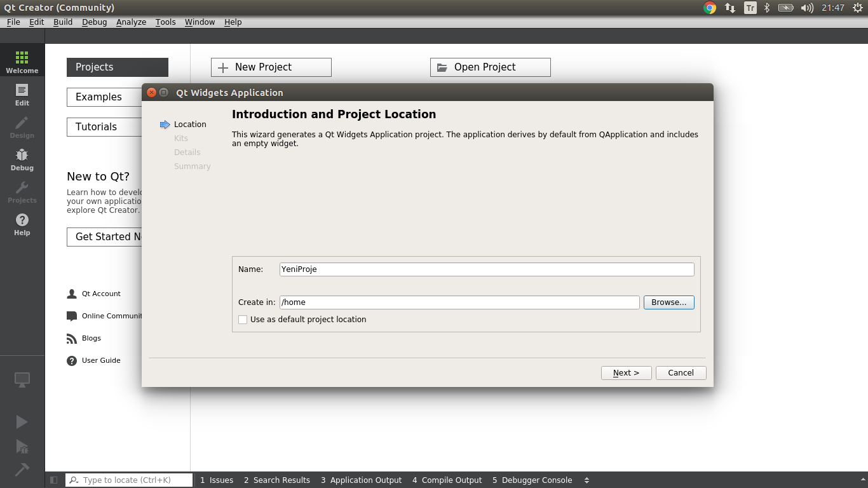Click the Location step in the wizard

pos(190,125)
